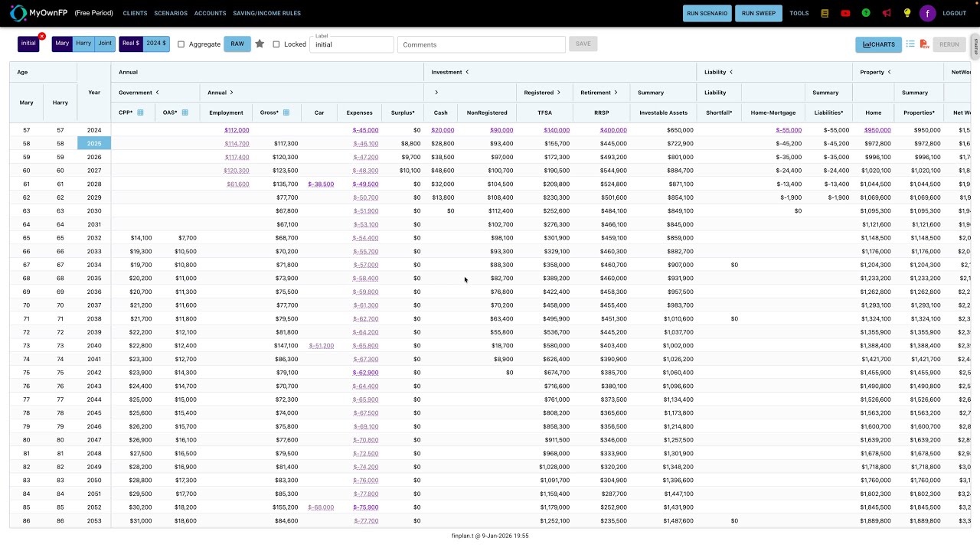Click the table icon next to OAS*
980x551 pixels.
(x=185, y=112)
